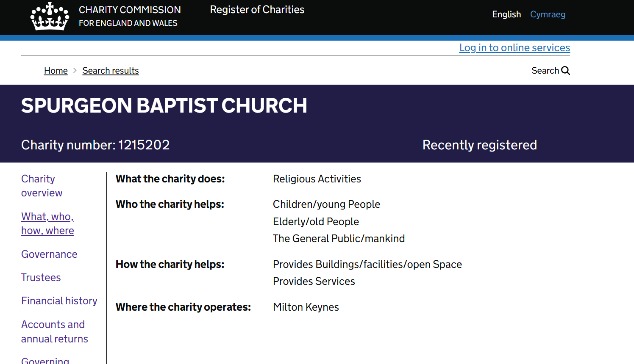The width and height of the screenshot is (634, 364).
Task: Open Accounts and annual returns
Action: (54, 331)
